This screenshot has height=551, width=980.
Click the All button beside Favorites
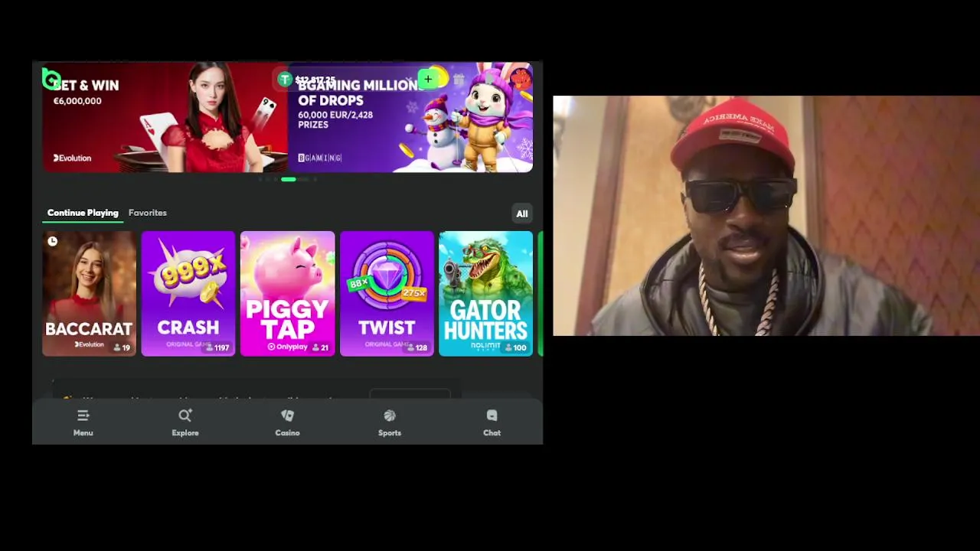tap(522, 214)
